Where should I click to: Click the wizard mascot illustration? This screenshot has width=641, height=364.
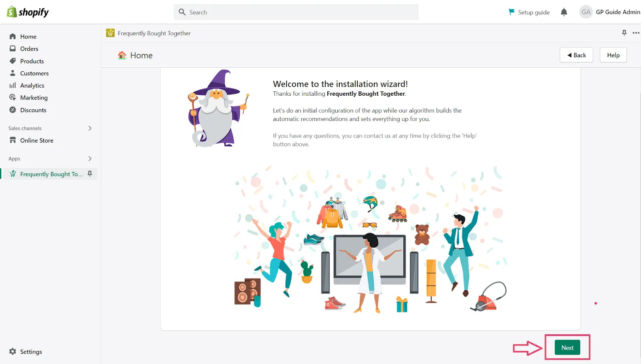(x=218, y=108)
